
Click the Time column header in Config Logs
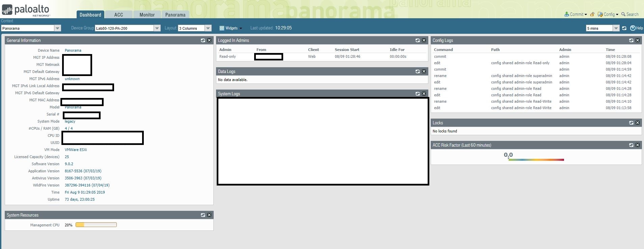[x=610, y=50]
